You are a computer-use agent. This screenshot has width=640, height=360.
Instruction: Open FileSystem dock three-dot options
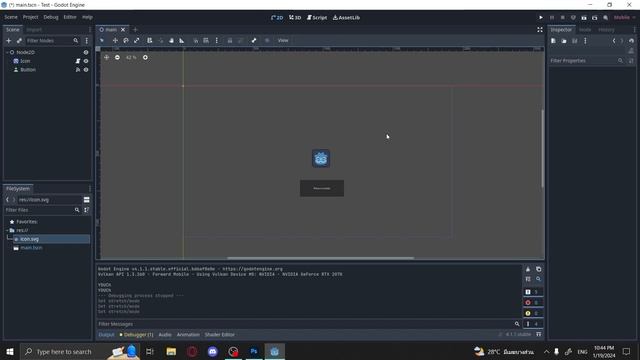90,189
